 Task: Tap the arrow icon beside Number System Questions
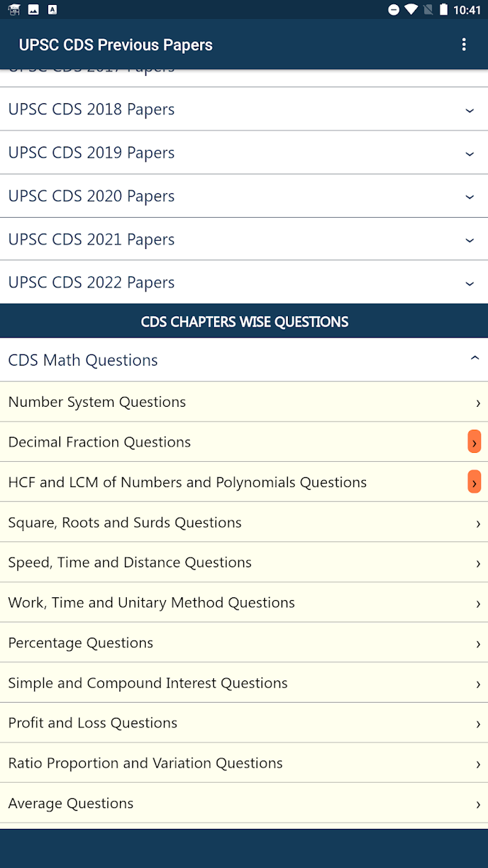point(478,403)
